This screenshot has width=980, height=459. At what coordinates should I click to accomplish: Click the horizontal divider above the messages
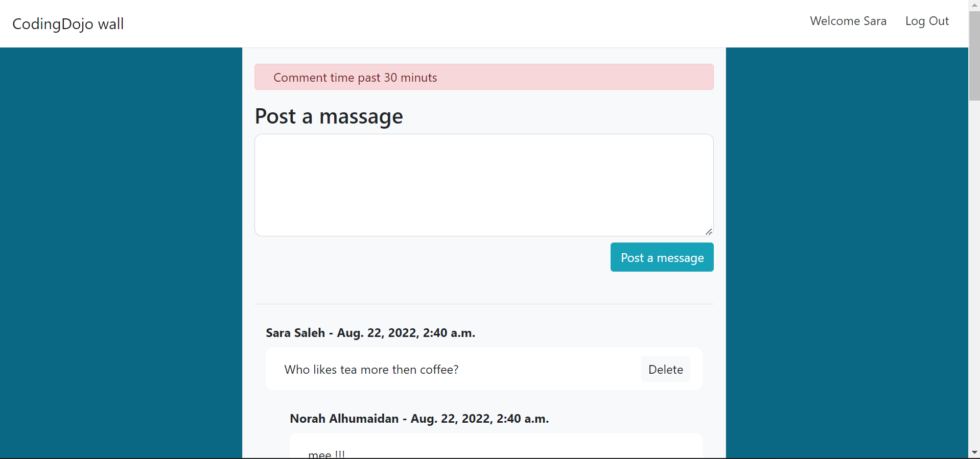click(x=484, y=304)
